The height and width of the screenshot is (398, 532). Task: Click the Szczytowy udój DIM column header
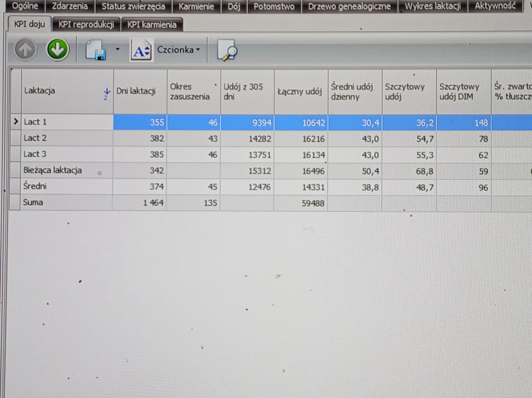tap(459, 92)
